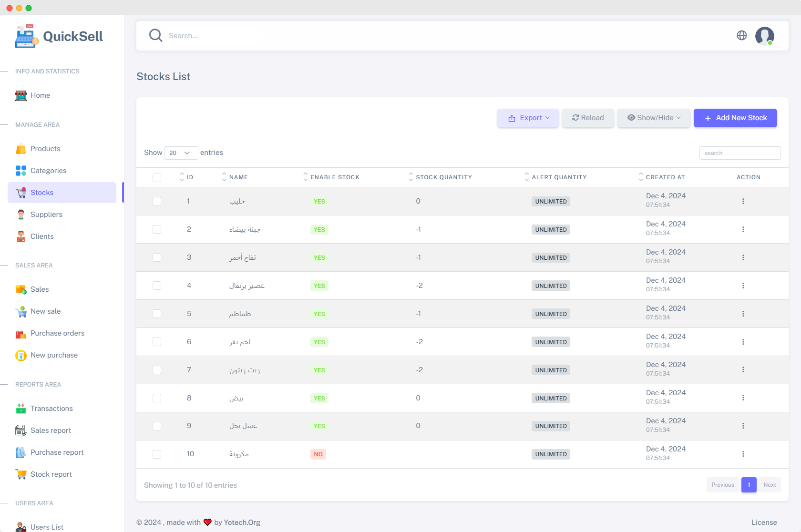Check the checkbox for stock ID 3
This screenshot has height=532, width=801.
[x=157, y=257]
